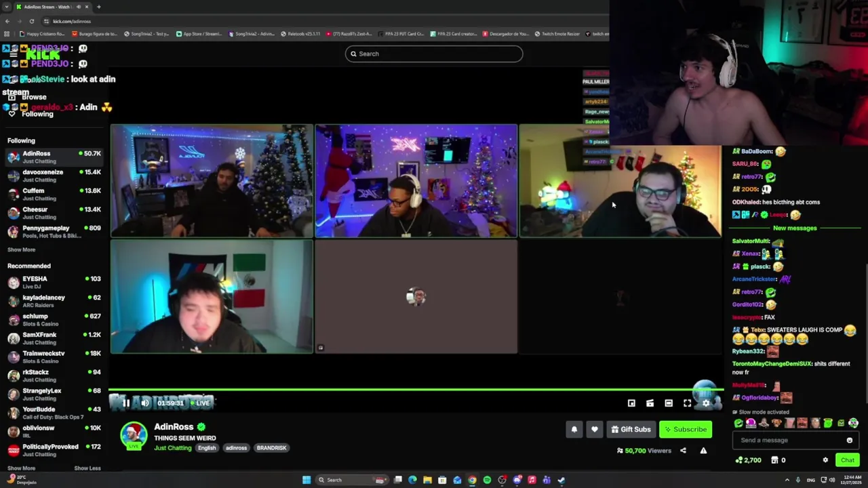Pause the AdinRoss stream playback
Screen dimensions: 868x488
tap(125, 403)
